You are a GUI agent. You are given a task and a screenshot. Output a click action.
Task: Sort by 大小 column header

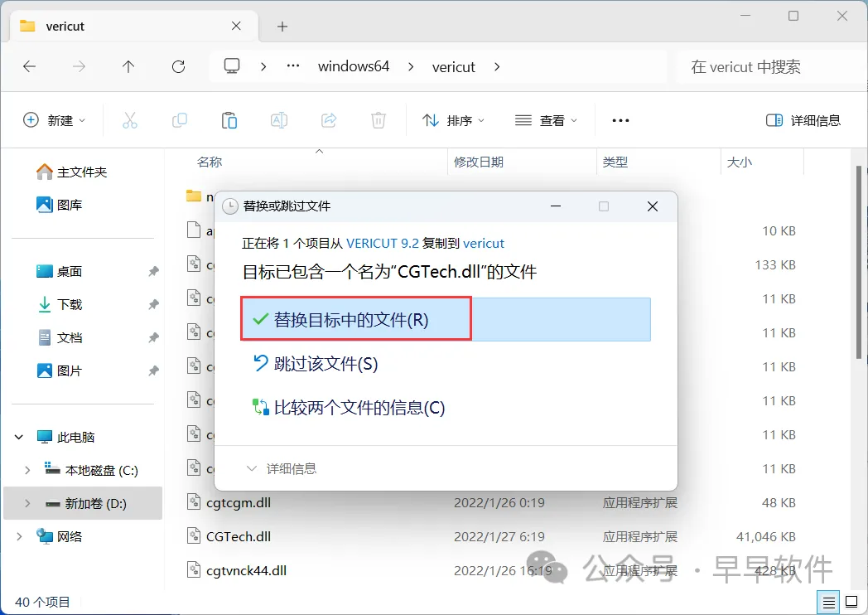coord(739,162)
